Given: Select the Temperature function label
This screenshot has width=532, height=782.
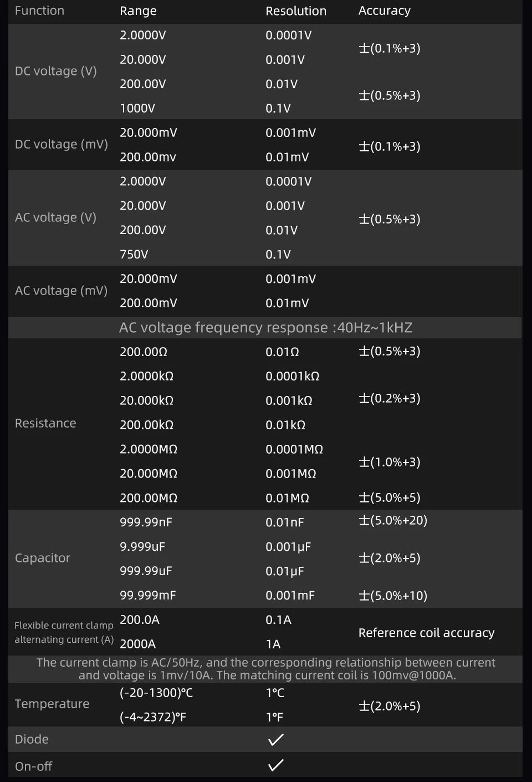Looking at the screenshot, I should pyautogui.click(x=52, y=704).
